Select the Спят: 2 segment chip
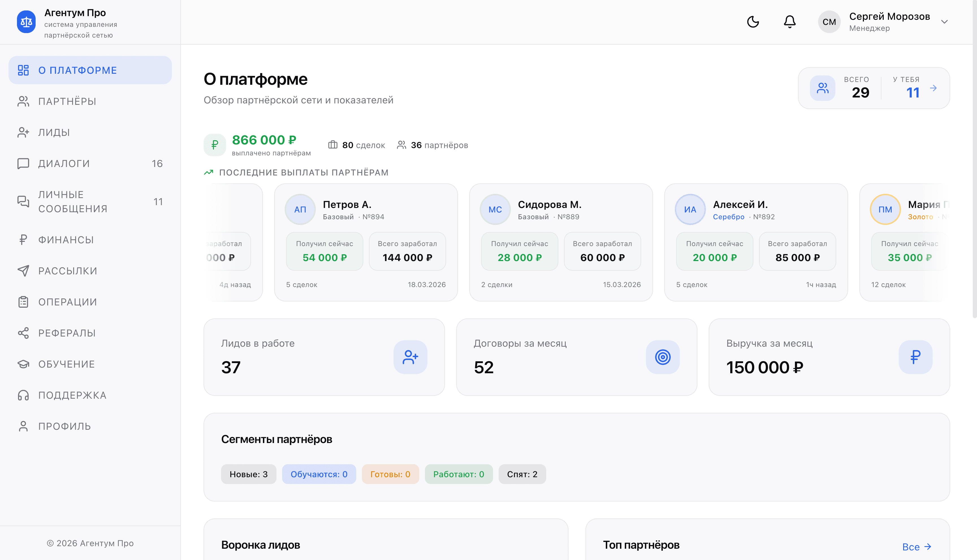 tap(522, 474)
